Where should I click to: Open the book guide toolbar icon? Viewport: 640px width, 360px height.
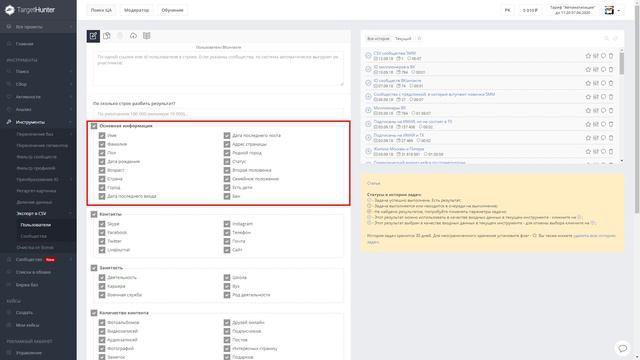147,36
